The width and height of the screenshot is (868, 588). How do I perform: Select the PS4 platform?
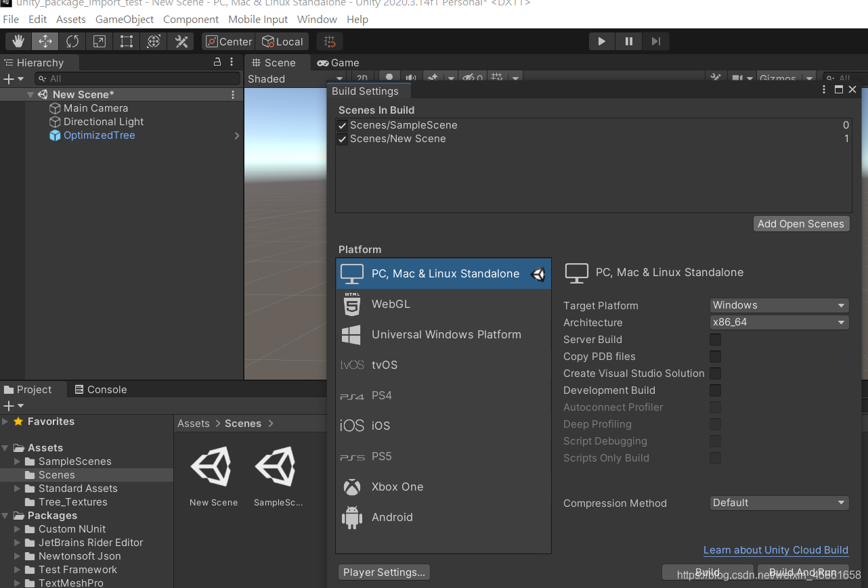tap(443, 395)
